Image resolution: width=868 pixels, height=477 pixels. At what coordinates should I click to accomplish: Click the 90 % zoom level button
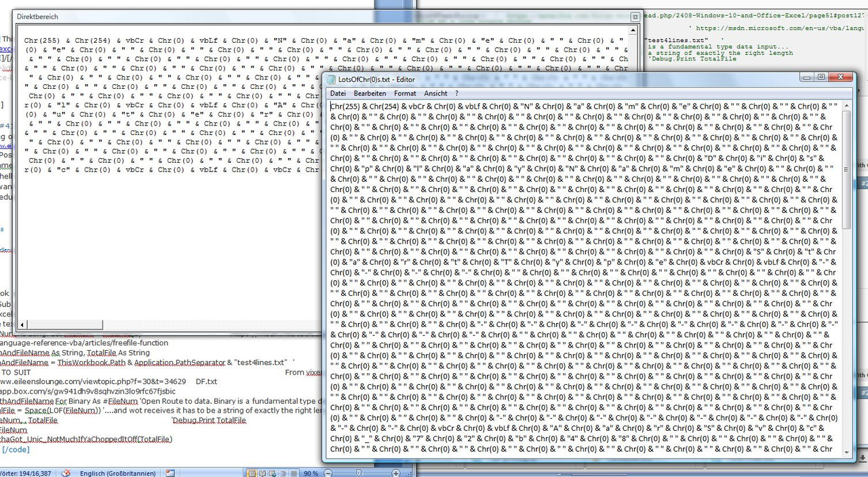311,473
